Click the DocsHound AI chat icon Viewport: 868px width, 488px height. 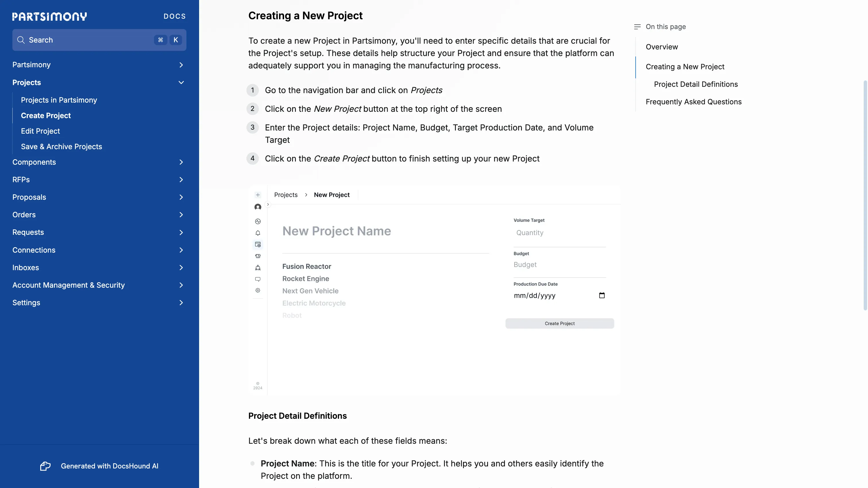coord(45,466)
